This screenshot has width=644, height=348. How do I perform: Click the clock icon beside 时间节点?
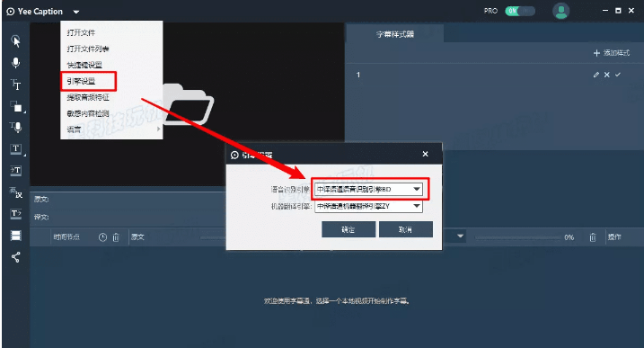[x=102, y=237]
